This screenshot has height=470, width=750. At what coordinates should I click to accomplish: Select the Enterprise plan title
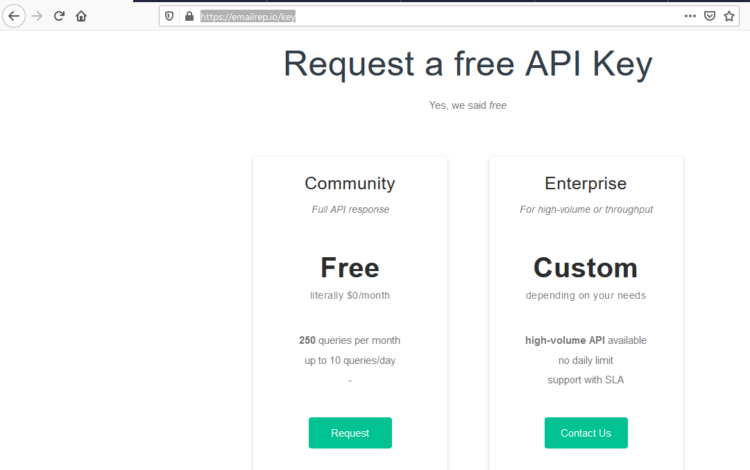(x=585, y=184)
